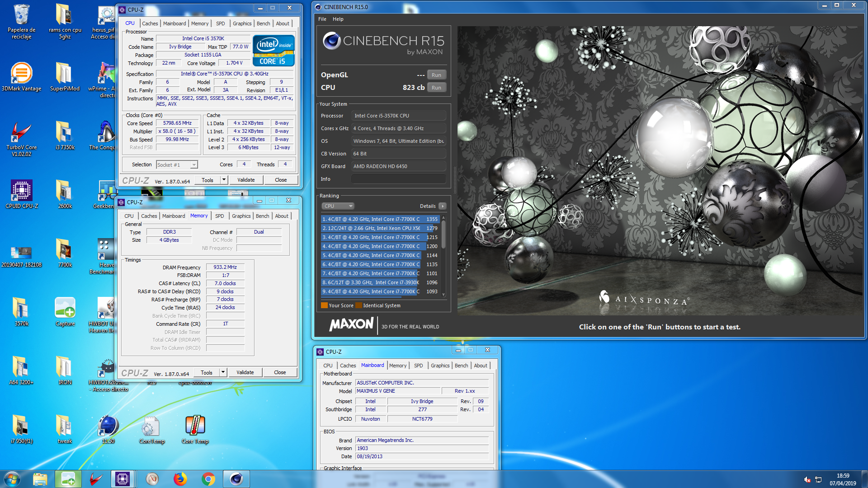Open the Help menu in Cinebench

(x=338, y=19)
